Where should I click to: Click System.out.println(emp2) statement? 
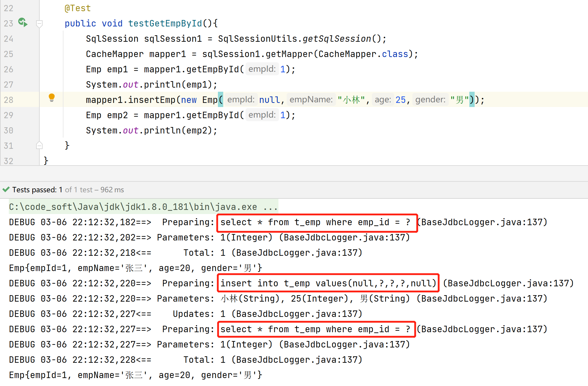point(152,131)
